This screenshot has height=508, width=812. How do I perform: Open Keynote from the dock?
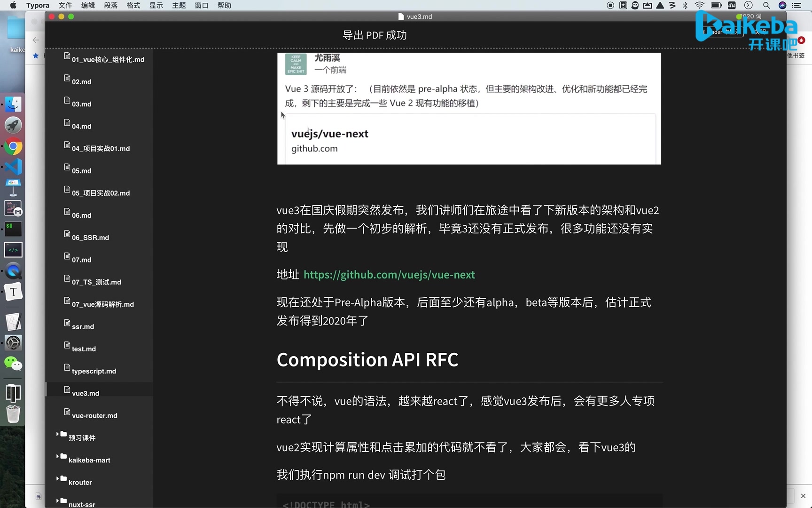tap(13, 187)
